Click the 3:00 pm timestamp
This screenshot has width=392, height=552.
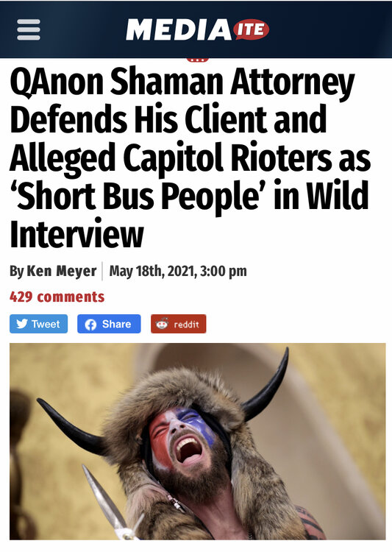pos(223,271)
